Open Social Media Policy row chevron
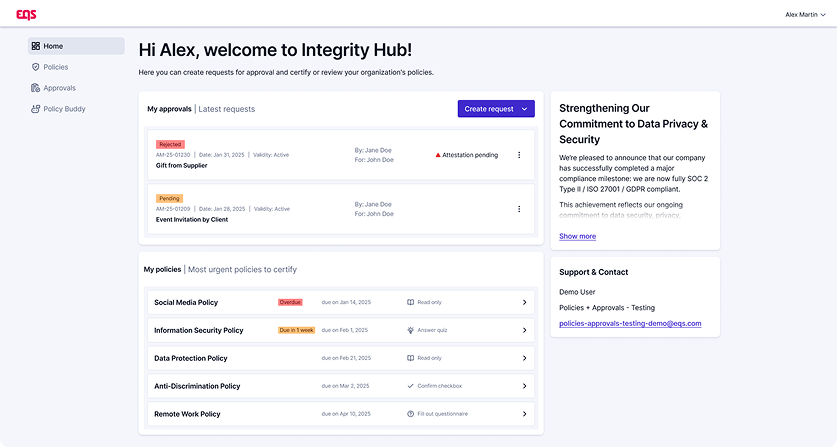Viewport: 837px width, 447px height. click(524, 302)
